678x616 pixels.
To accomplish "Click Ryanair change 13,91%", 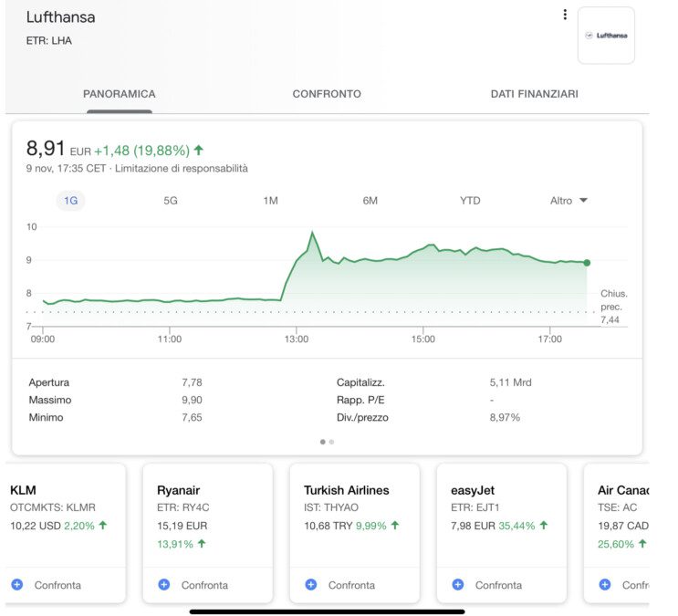I will [x=175, y=544].
